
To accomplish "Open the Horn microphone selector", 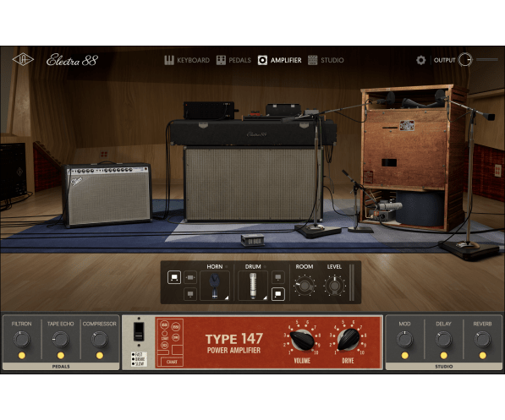I will pyautogui.click(x=215, y=286).
